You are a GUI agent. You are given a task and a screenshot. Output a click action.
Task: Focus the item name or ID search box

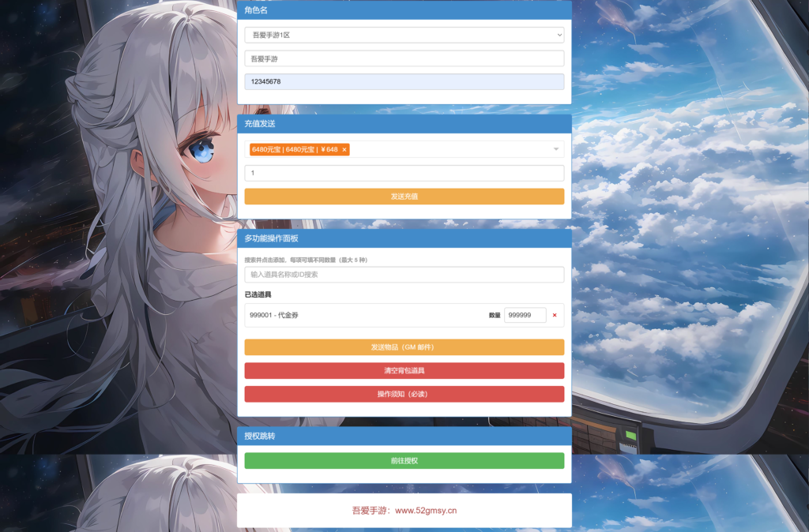click(404, 275)
